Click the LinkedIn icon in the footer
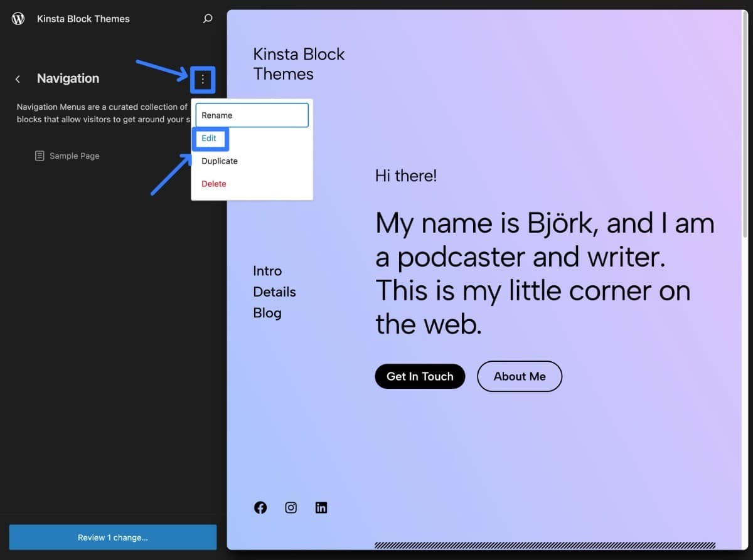This screenshot has width=753, height=560. point(321,507)
